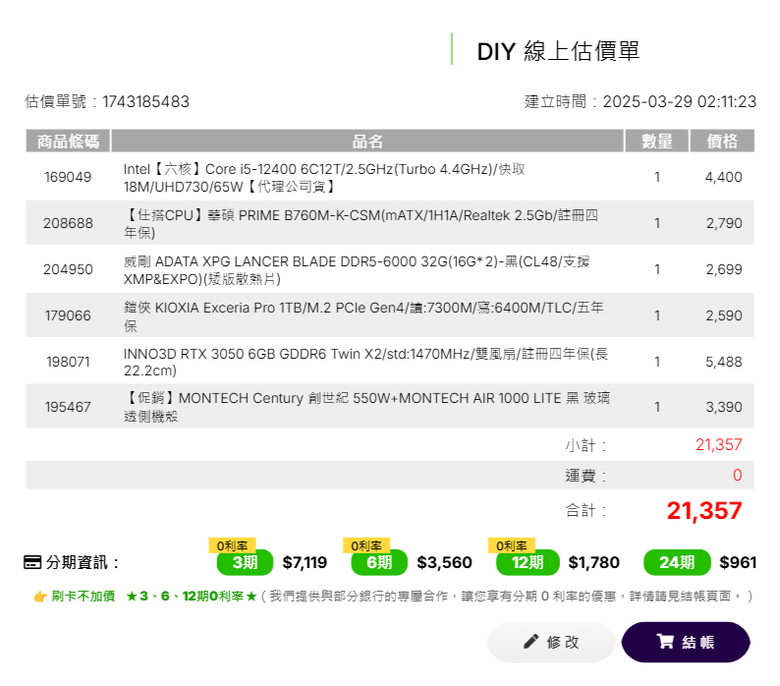
Task: Click the price 2,699
Action: tap(724, 270)
